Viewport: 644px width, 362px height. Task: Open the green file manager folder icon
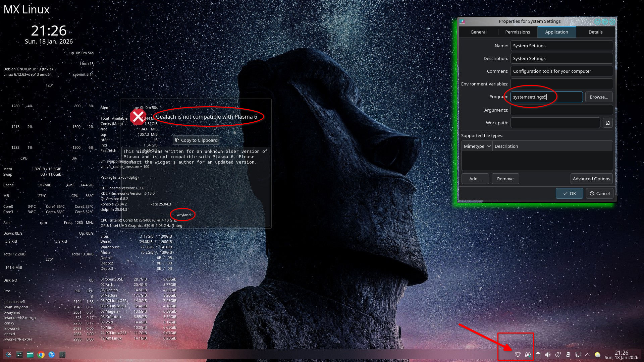[x=30, y=355]
